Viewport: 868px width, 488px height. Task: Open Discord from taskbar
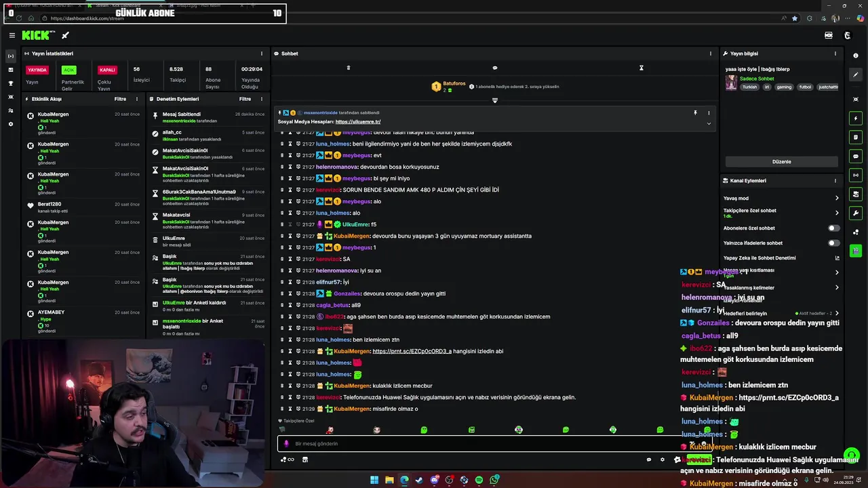click(x=434, y=480)
